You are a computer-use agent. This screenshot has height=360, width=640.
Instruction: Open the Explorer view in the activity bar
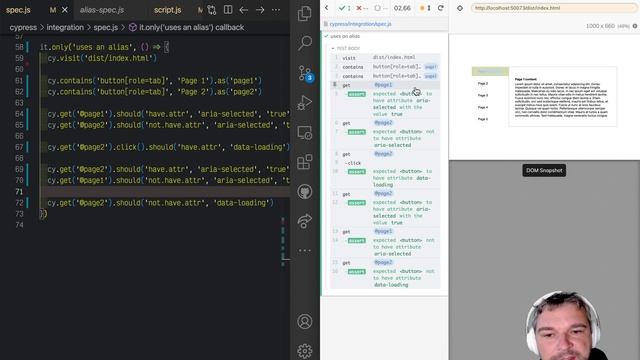[304, 14]
